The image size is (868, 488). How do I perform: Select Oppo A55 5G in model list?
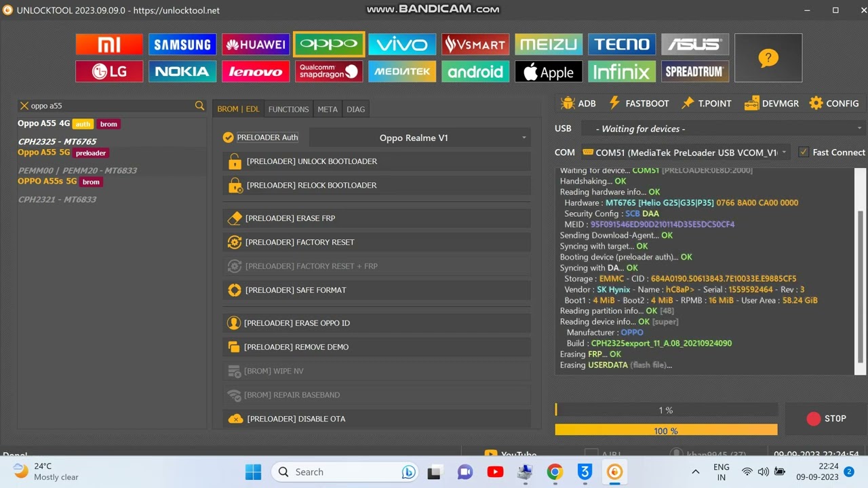point(44,152)
